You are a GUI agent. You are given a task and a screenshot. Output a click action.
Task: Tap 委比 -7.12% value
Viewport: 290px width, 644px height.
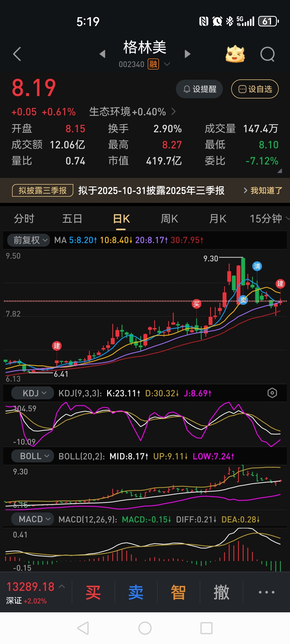point(262,161)
